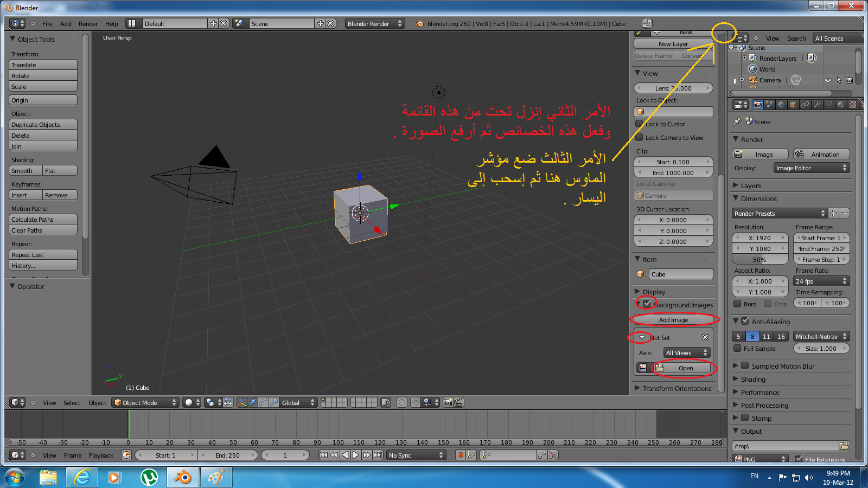Select the translate manipulator arrow icon
The height and width of the screenshot is (488, 868).
[x=252, y=402]
